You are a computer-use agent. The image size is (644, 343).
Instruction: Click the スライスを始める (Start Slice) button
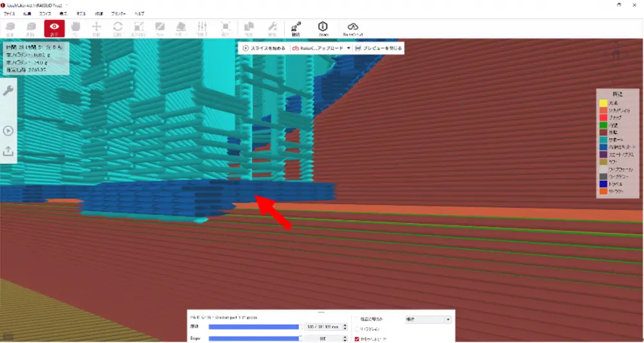coord(264,48)
